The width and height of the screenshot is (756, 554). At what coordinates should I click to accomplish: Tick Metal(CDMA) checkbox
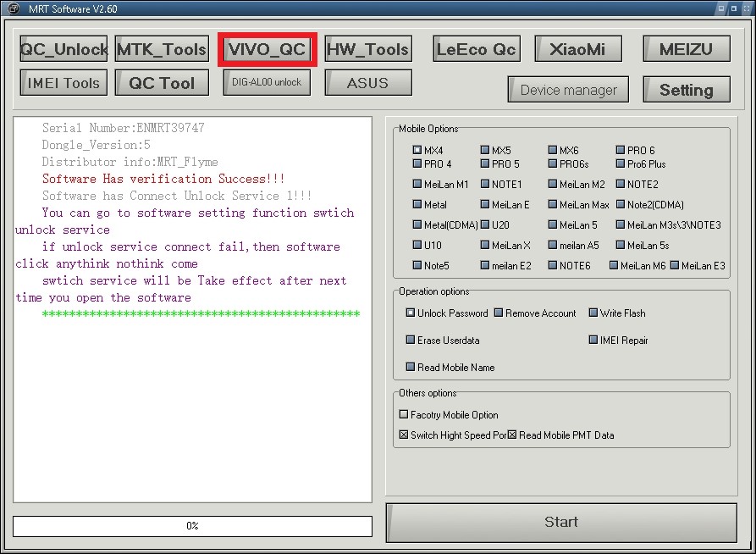(417, 224)
